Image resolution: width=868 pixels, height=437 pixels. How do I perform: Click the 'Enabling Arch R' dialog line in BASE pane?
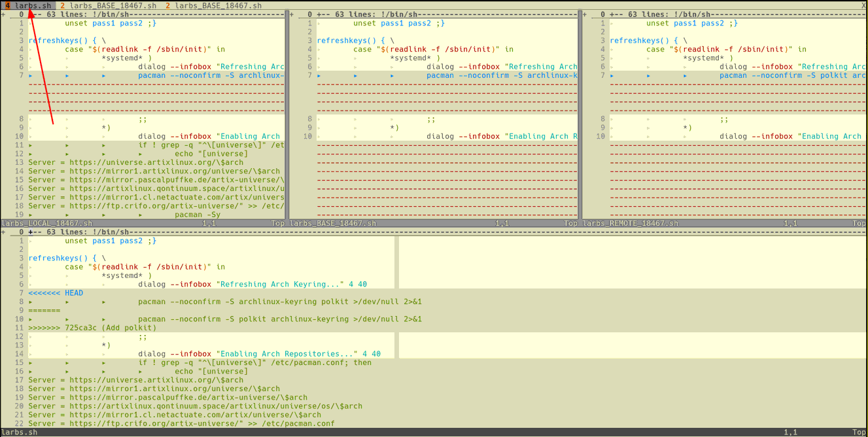click(502, 137)
